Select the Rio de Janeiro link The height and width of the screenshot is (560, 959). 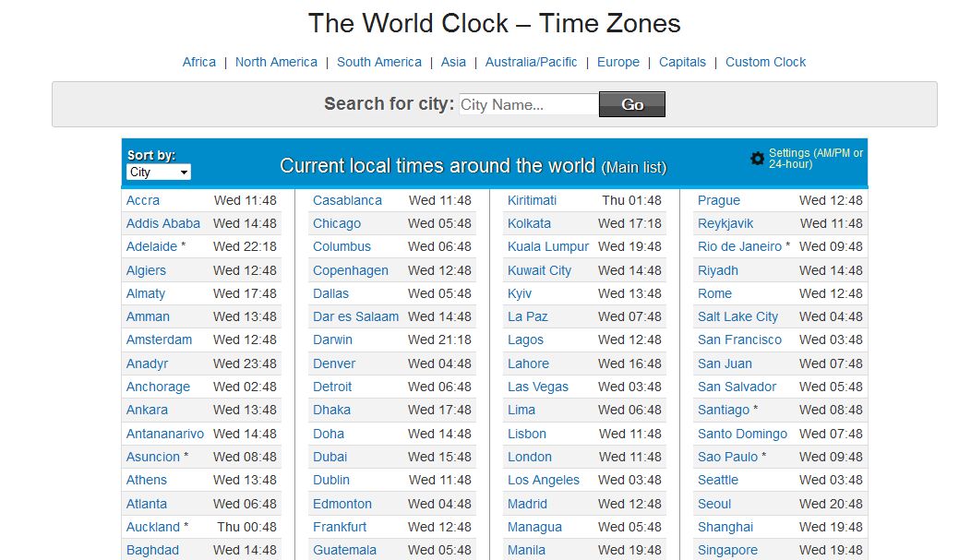coord(740,246)
